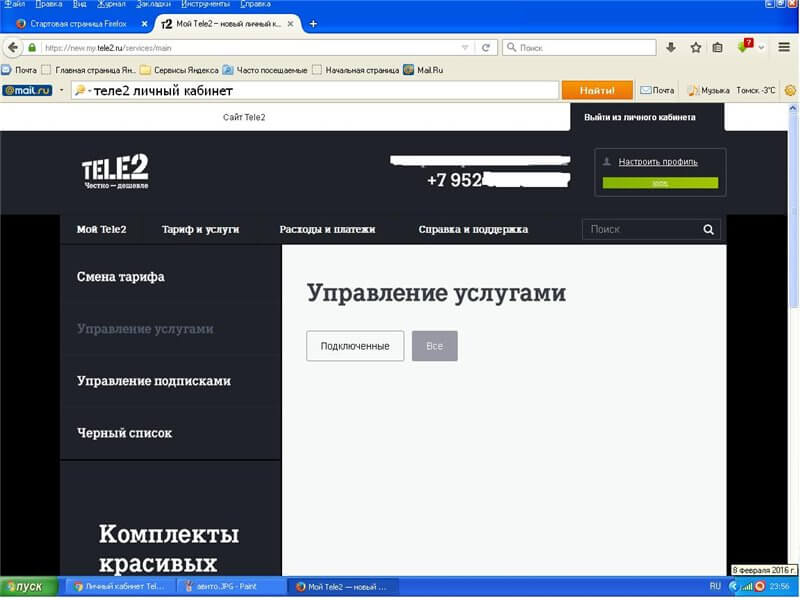Image resolution: width=800 pixels, height=600 pixels.
Task: Click the @mail.ru toolbar logo
Action: point(28,90)
